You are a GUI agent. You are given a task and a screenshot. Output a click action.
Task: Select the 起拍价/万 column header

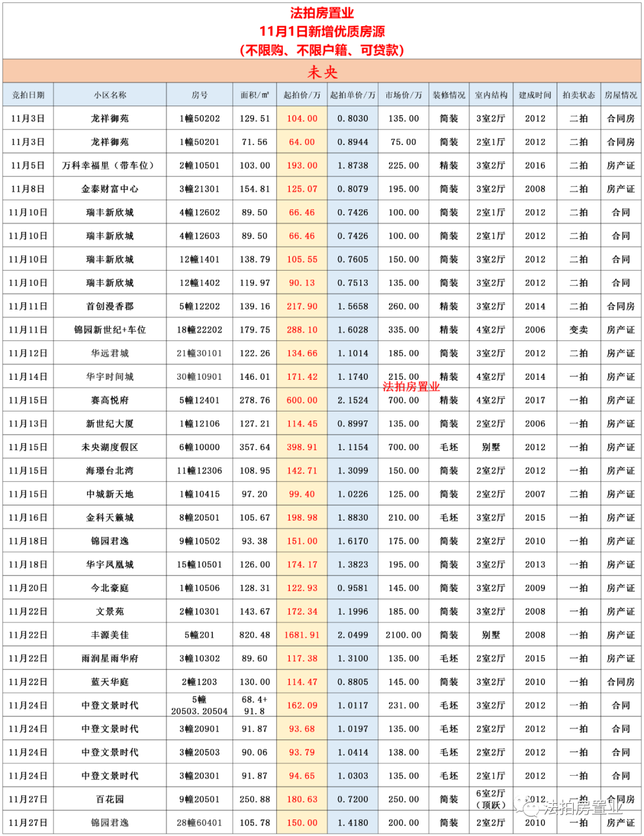(x=302, y=95)
